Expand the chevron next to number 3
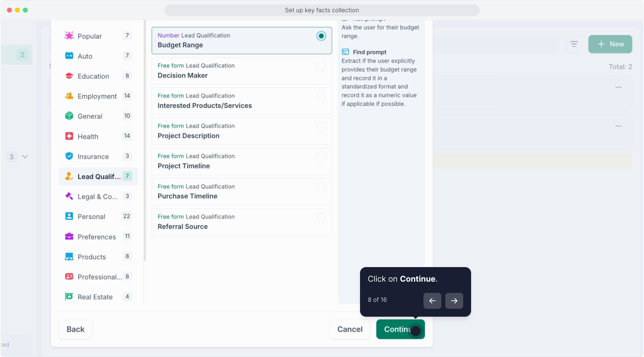 [25, 157]
